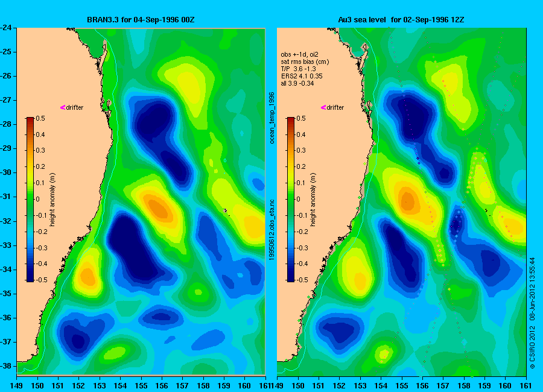Click the orange high eddy near 31.5S 156E, left panel
Screen dimensions: 543x392
[x=159, y=208]
